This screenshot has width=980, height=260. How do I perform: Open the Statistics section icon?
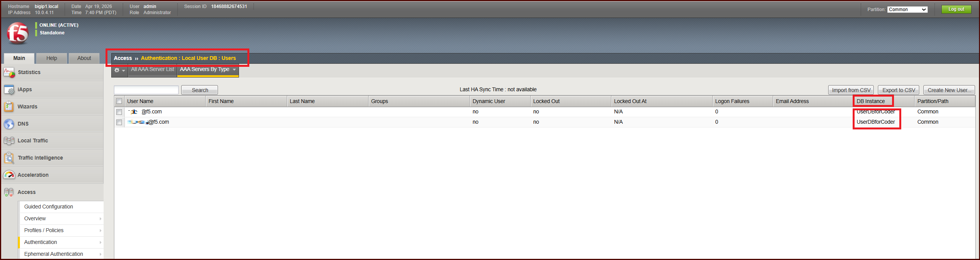pos(9,72)
